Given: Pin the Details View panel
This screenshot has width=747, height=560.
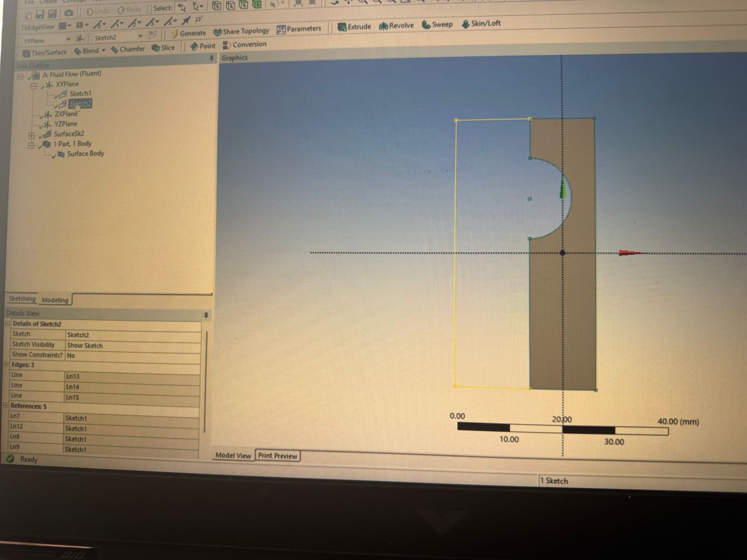Looking at the screenshot, I should click(206, 315).
